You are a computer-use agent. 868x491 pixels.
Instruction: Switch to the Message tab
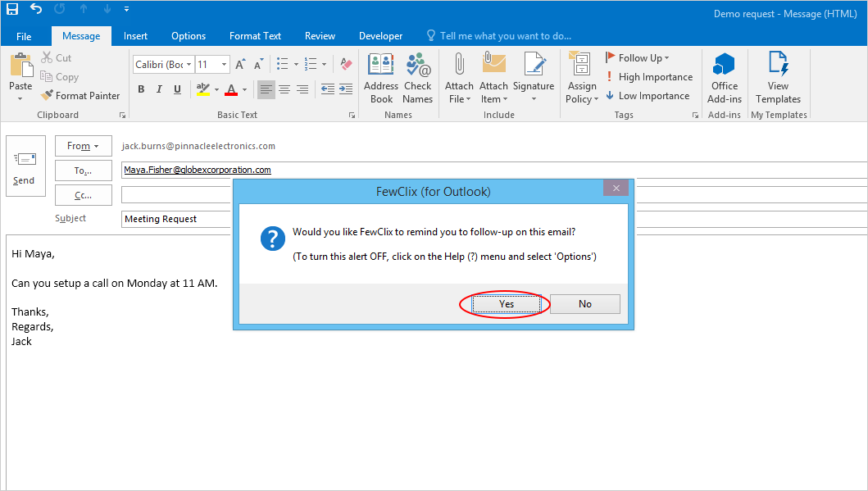tap(81, 36)
